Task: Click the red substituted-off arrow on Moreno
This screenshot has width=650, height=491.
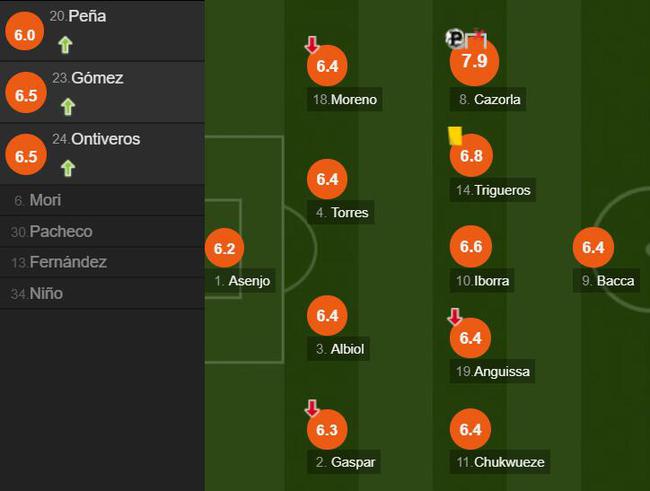Action: (312, 45)
